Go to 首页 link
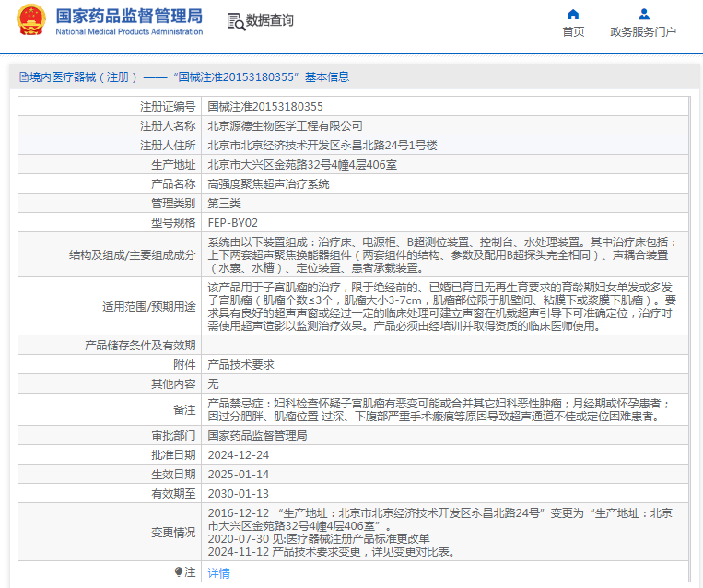The width and height of the screenshot is (703, 588). [573, 32]
